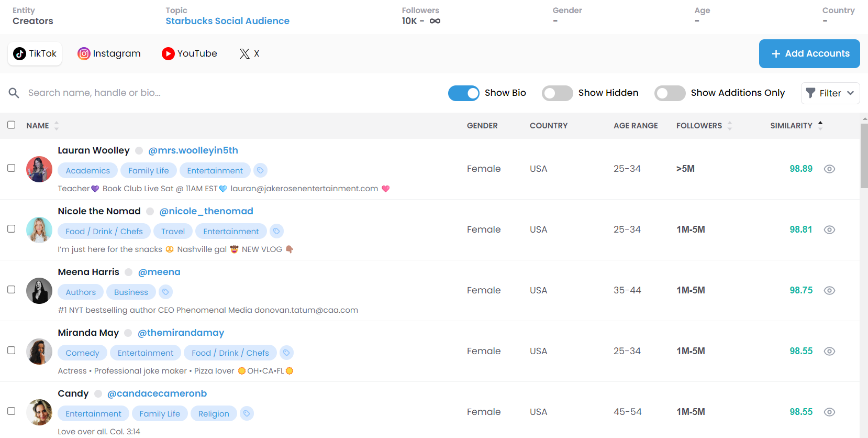The image size is (868, 438).
Task: Click the status dot beside Lauran Woolley
Action: coord(139,151)
